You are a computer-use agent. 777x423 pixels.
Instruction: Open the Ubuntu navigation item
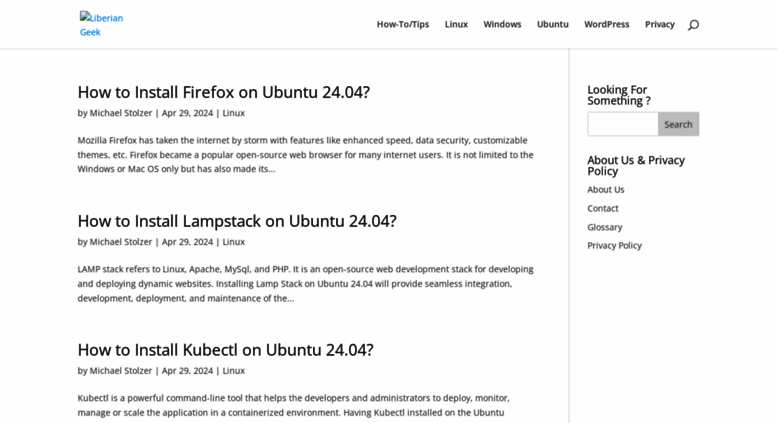[553, 24]
